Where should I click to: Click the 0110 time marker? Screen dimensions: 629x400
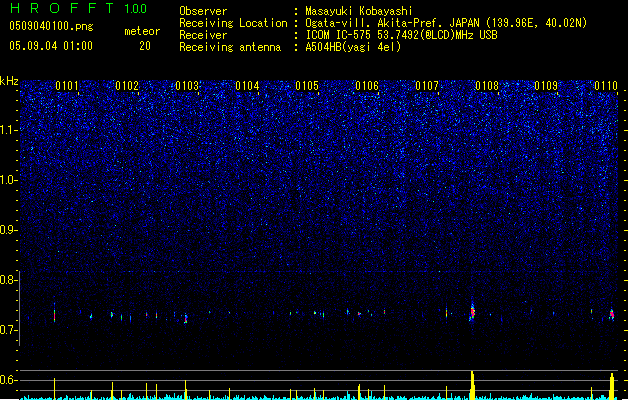[x=606, y=86]
